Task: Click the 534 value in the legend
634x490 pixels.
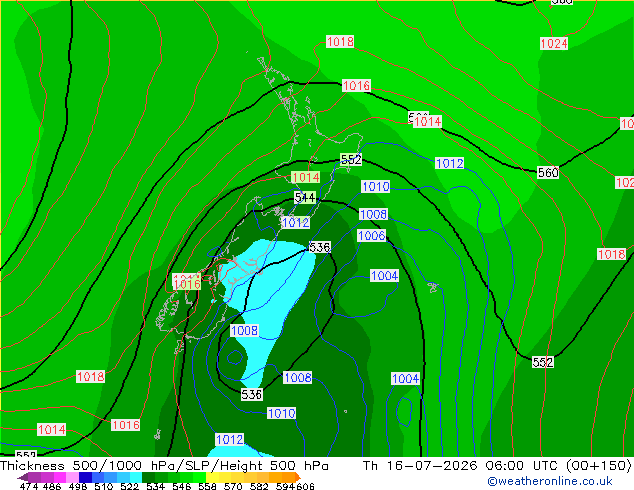Action: [154, 486]
